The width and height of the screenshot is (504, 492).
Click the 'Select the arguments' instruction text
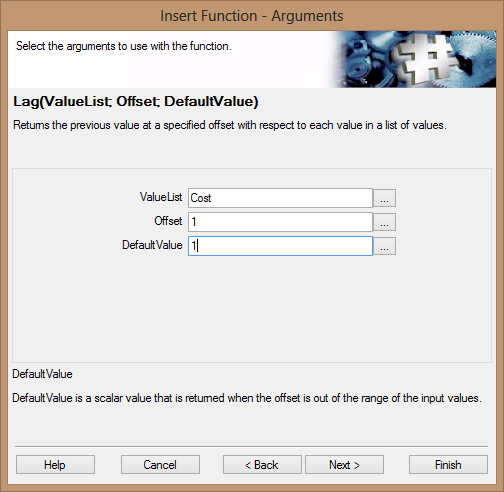(x=124, y=46)
